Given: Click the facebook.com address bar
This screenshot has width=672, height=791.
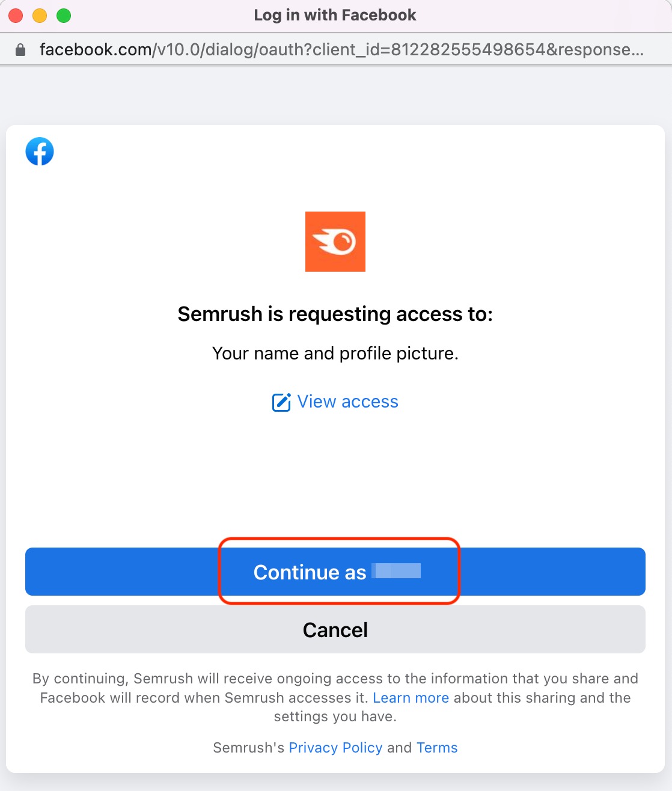Looking at the screenshot, I should (x=337, y=49).
